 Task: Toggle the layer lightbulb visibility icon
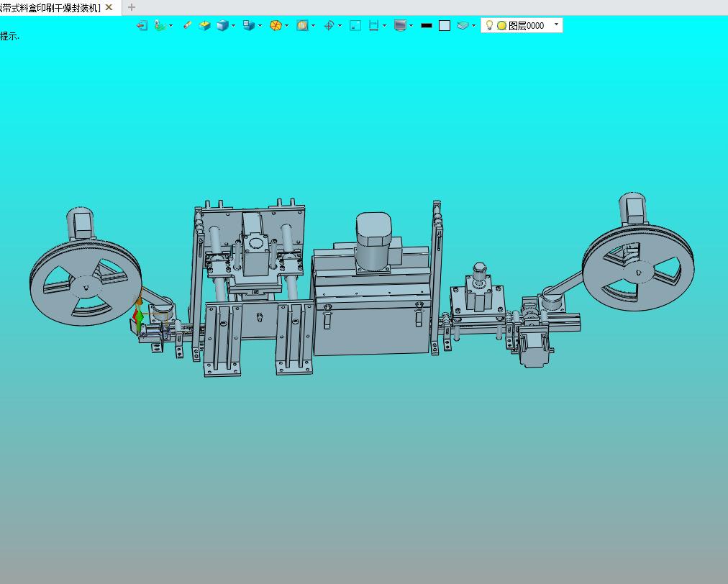pyautogui.click(x=489, y=25)
